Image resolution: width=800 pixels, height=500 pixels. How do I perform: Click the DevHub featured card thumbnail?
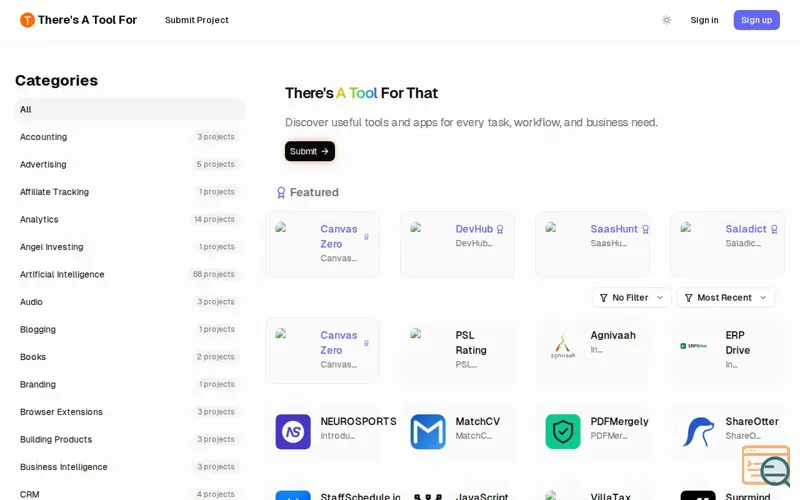pos(416,228)
